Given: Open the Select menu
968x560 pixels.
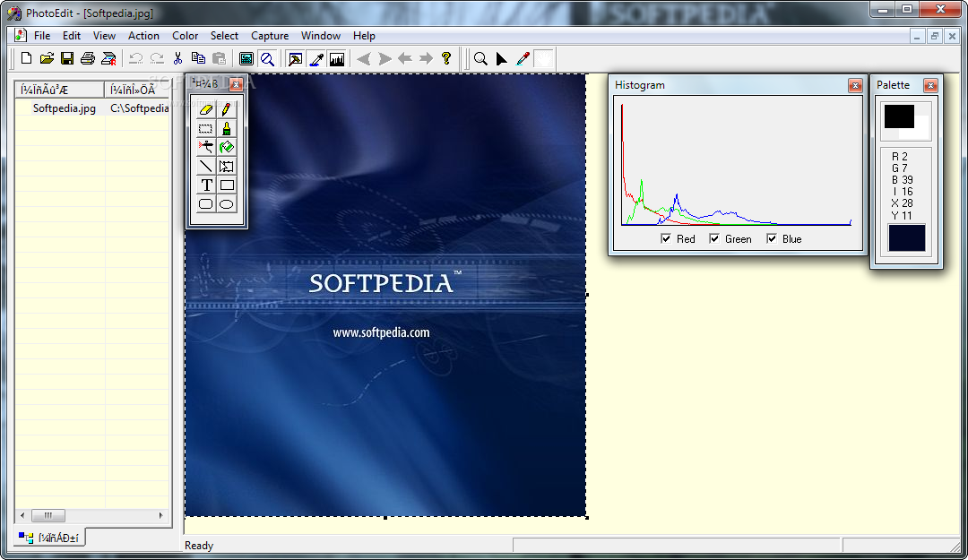Looking at the screenshot, I should click(224, 36).
